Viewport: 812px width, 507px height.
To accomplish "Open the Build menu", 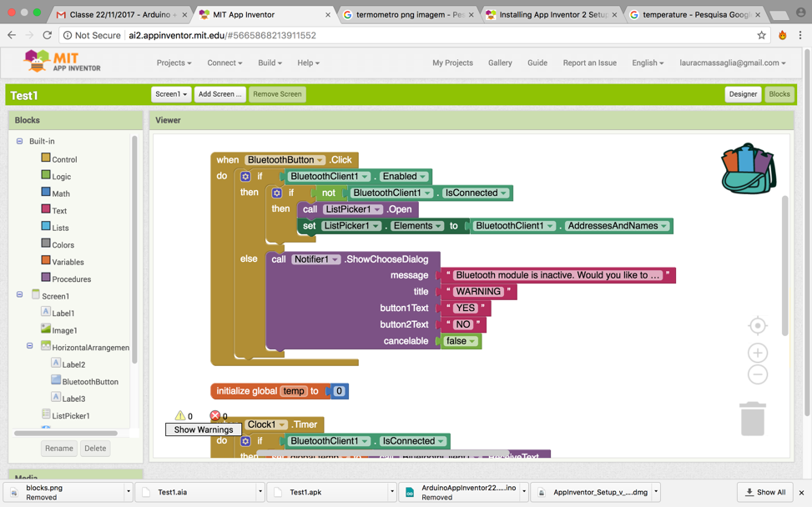I will [270, 63].
